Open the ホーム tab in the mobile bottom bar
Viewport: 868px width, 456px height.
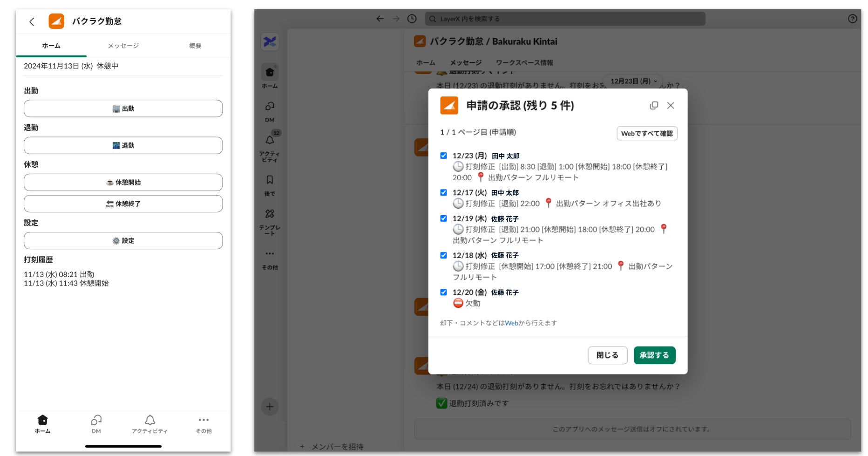coord(42,424)
